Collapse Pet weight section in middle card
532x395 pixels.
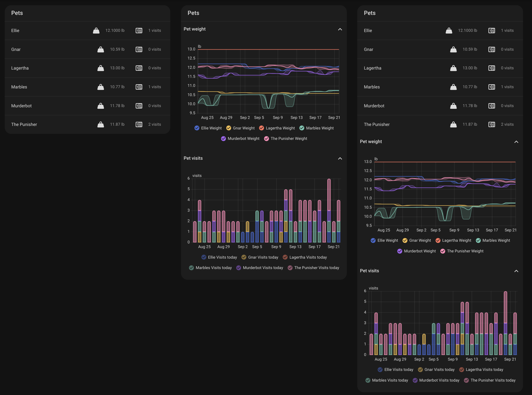point(340,29)
